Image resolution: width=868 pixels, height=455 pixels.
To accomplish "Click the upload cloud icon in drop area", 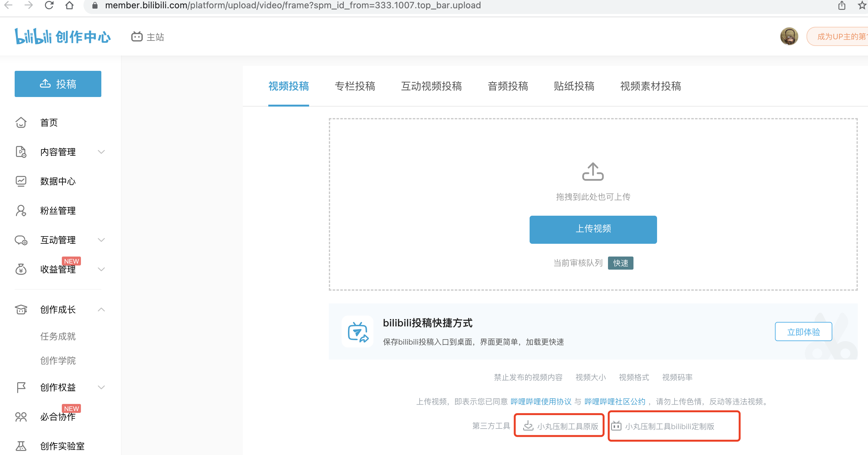I will coord(593,171).
